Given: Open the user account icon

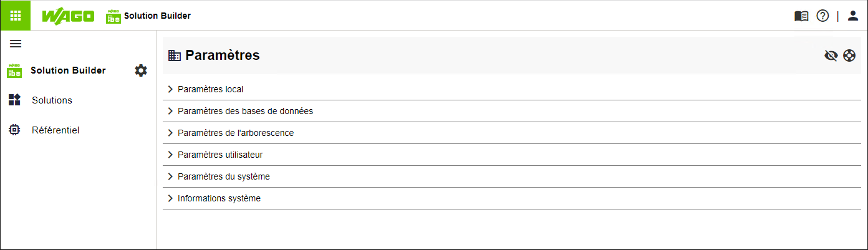Looking at the screenshot, I should 853,16.
